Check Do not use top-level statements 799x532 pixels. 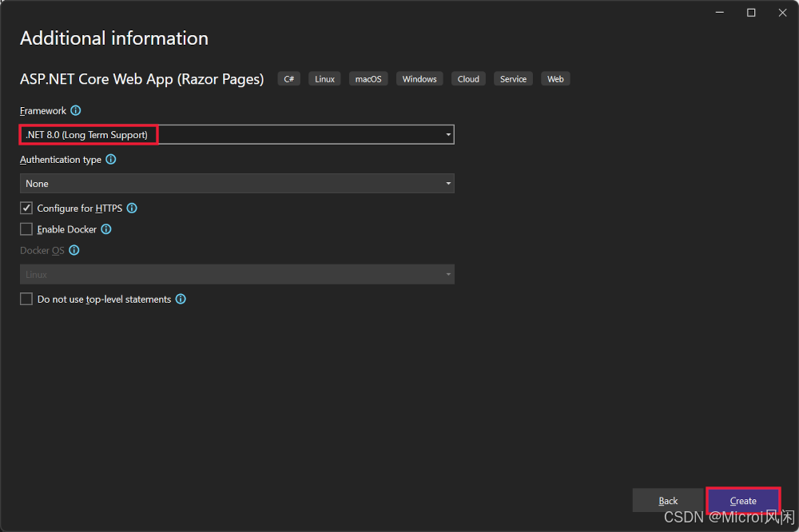coord(26,299)
